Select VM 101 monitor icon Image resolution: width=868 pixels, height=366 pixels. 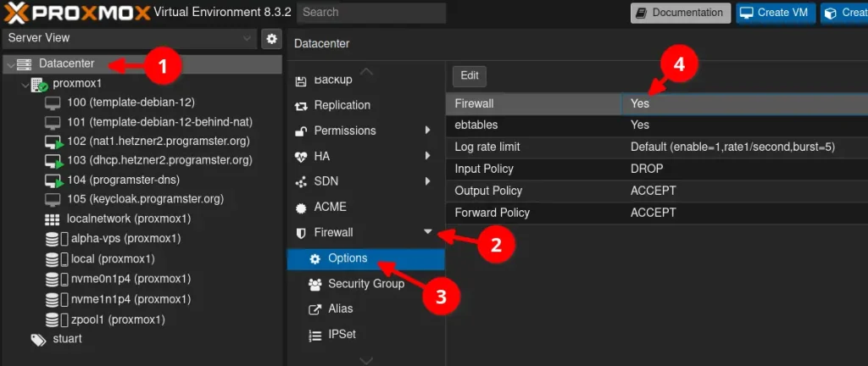coord(52,122)
